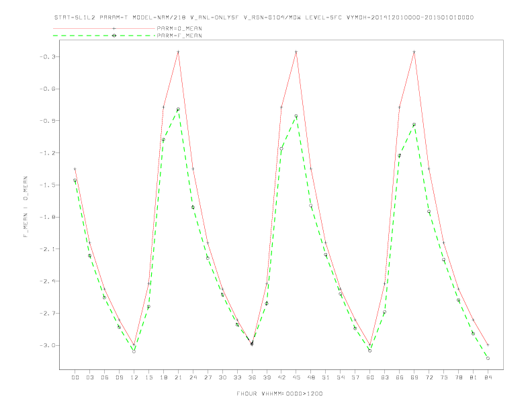532x411 pixels.
Task: Click the 78 forecast hour tick label
Action: (459, 377)
